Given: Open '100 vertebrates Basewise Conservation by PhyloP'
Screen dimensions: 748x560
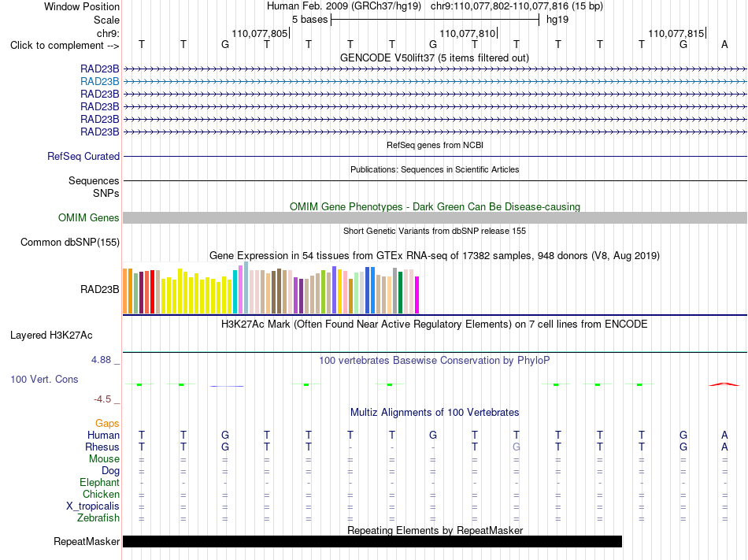Looking at the screenshot, I should (435, 361).
